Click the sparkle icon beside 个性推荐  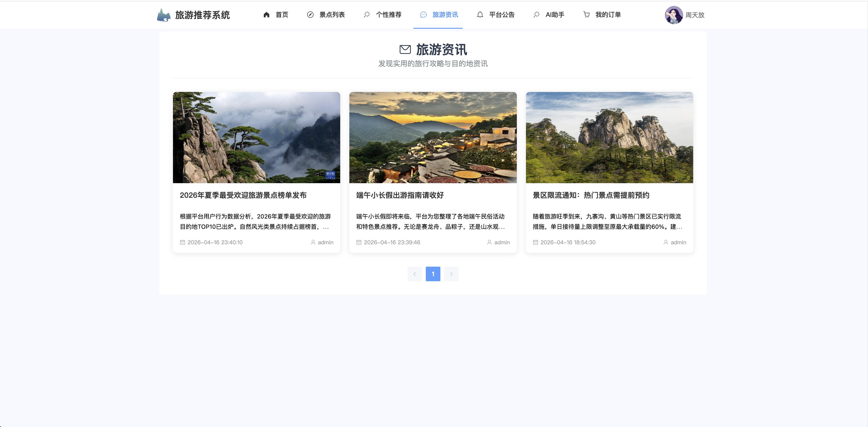point(367,14)
